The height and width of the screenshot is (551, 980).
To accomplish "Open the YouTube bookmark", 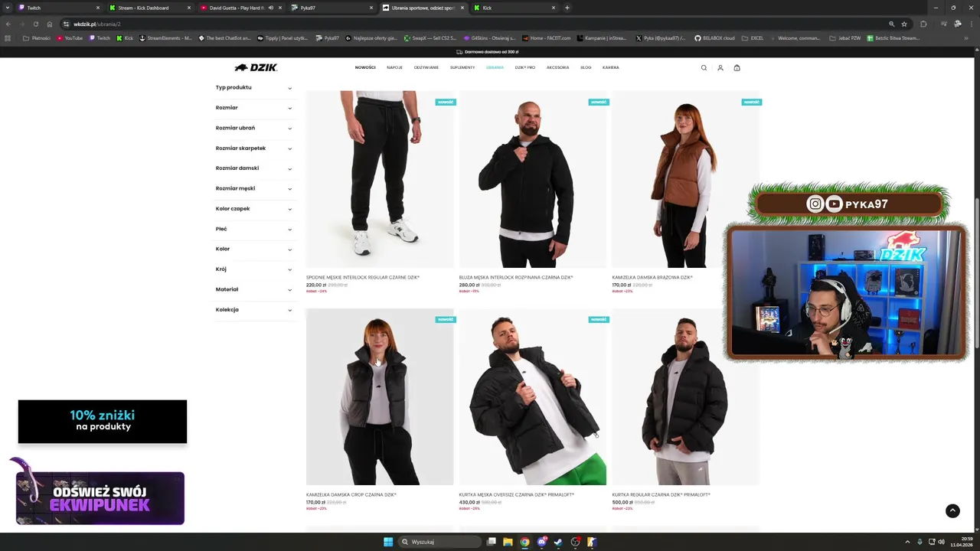I will [x=70, y=37].
